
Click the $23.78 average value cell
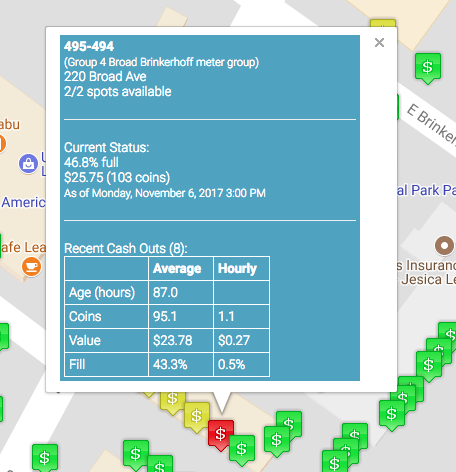181,341
